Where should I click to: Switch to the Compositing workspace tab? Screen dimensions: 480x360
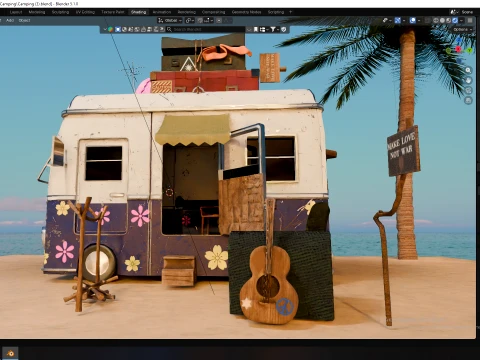(x=214, y=12)
